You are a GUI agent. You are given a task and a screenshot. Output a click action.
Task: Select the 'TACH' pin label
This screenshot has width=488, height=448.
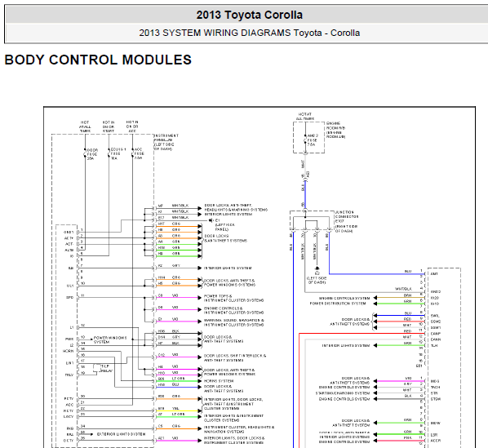click(x=435, y=387)
